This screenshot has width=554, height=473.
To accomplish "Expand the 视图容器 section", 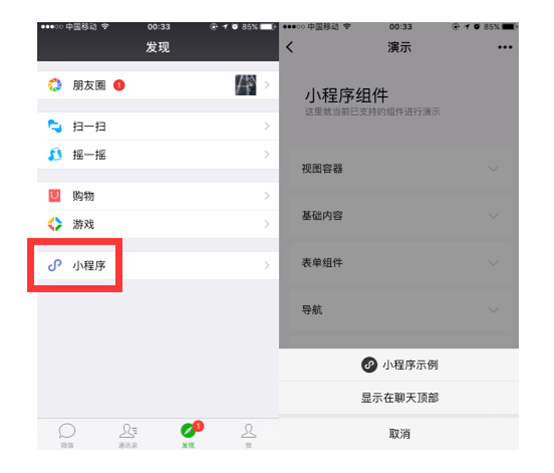I will point(494,168).
